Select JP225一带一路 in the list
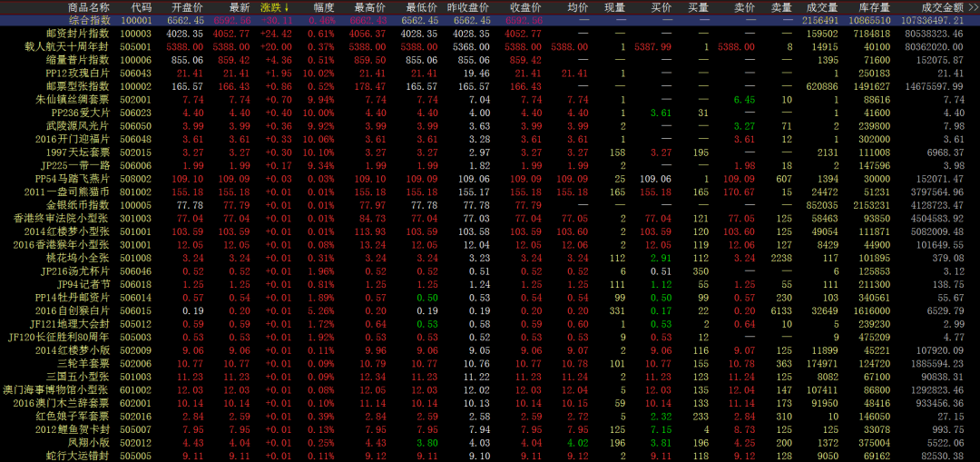The image size is (980, 462). pyautogui.click(x=75, y=166)
